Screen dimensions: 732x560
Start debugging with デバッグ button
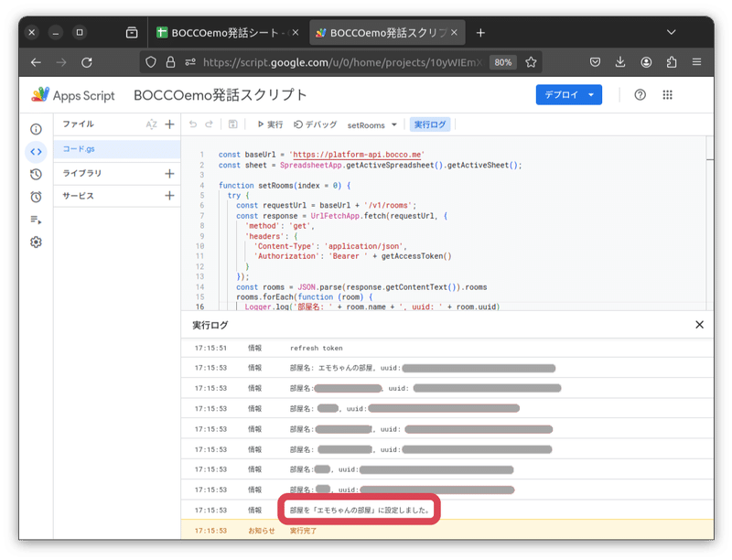(315, 124)
